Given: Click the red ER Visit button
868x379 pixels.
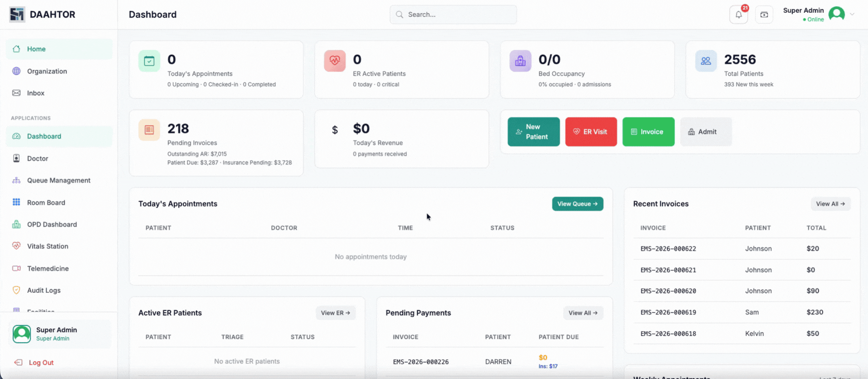Looking at the screenshot, I should tap(591, 132).
